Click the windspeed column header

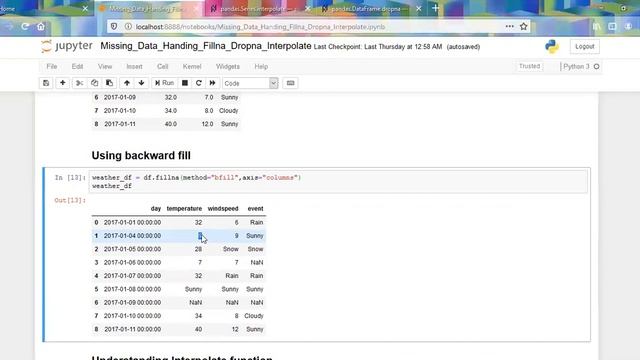click(223, 209)
